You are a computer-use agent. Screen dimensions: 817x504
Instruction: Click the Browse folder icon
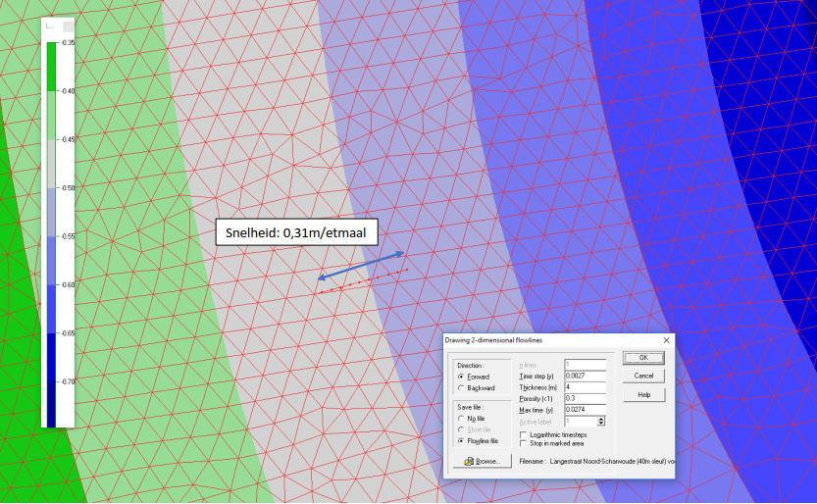(x=469, y=460)
